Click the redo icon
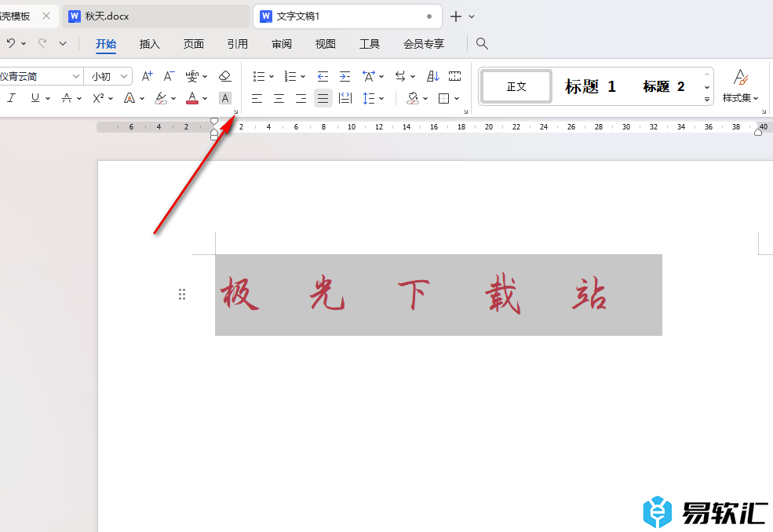773x532 pixels. [x=42, y=43]
